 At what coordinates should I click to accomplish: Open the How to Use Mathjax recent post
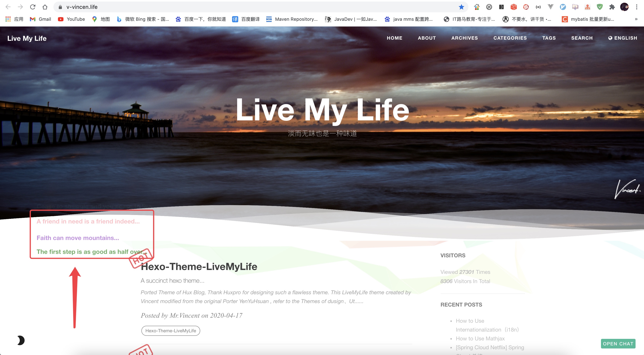(x=480, y=338)
